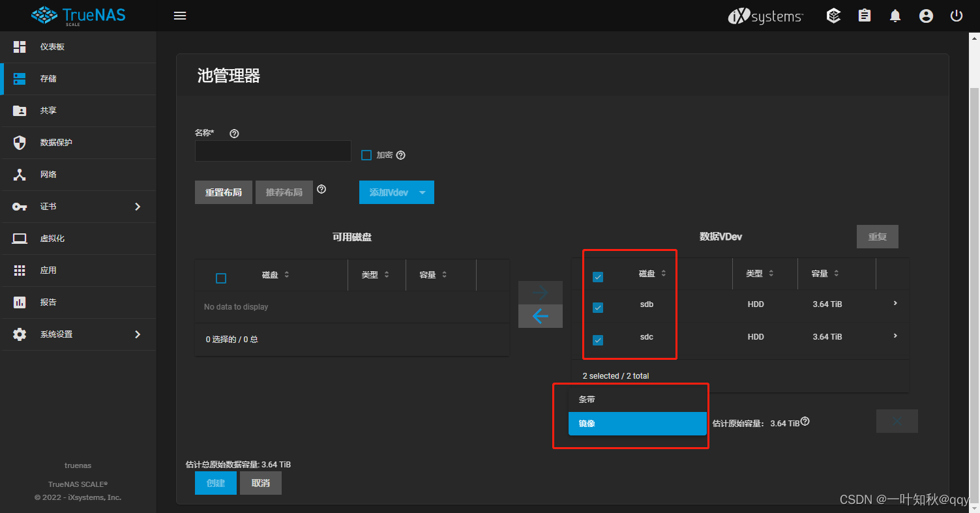This screenshot has width=980, height=513.
Task: Click the help icon beside 推荐布局
Action: [x=321, y=190]
